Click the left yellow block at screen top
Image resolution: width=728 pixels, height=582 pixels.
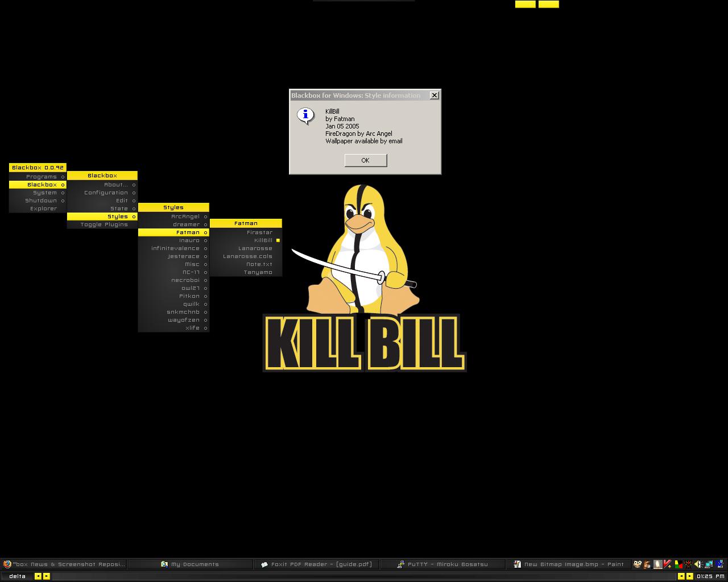(525, 5)
